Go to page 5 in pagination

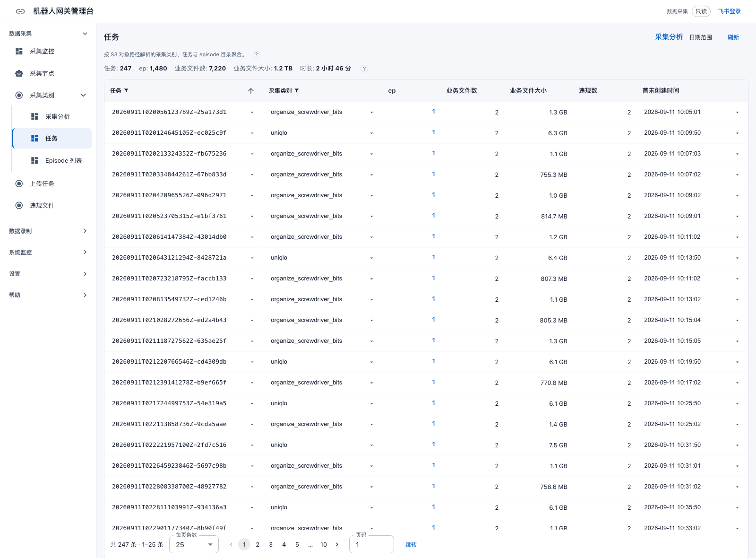click(297, 544)
